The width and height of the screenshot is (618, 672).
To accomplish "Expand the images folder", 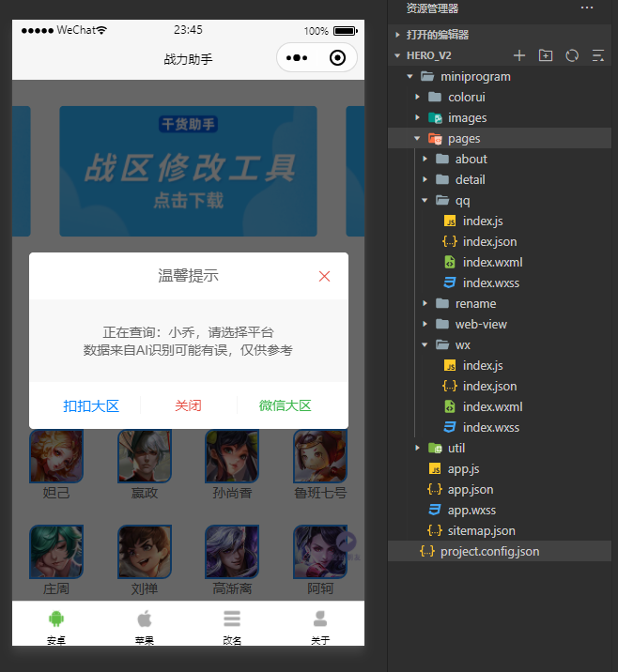I will (500, 118).
